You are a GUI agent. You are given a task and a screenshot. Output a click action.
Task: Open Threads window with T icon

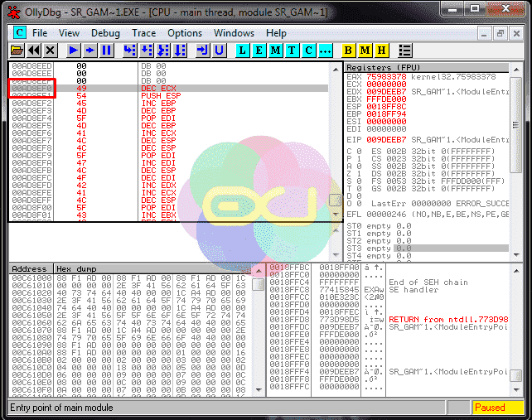292,51
